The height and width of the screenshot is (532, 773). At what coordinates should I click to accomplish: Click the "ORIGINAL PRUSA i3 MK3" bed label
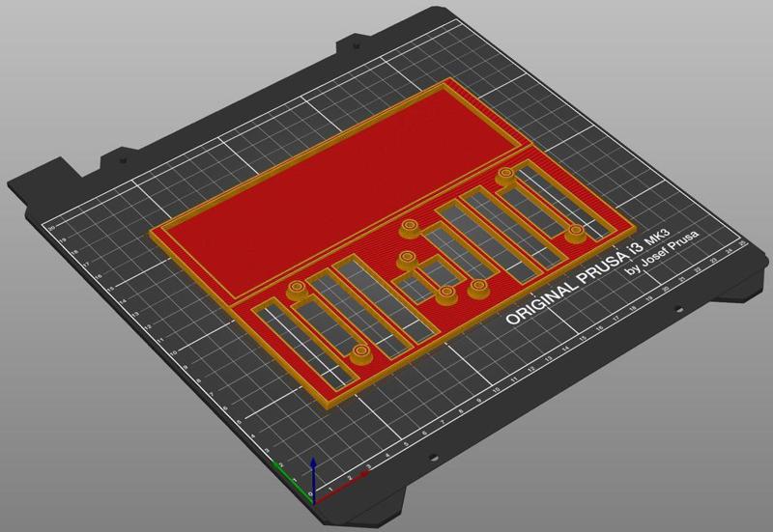[x=587, y=277]
